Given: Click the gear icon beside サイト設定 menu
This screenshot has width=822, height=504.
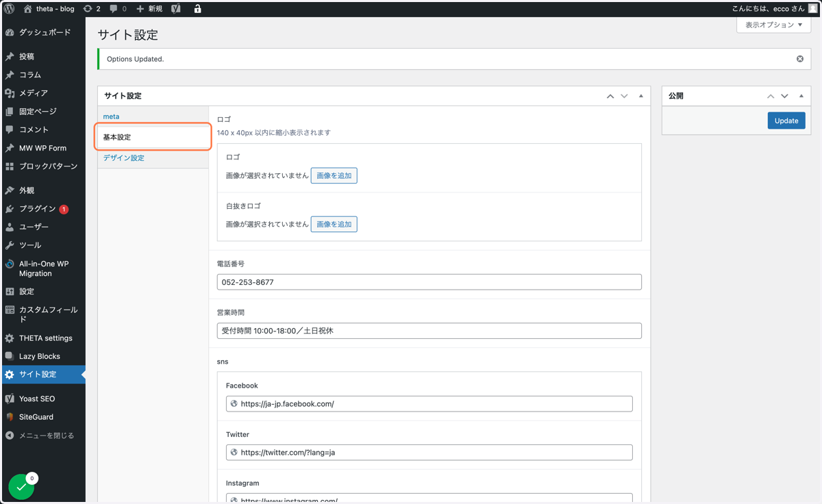Looking at the screenshot, I should click(x=10, y=375).
